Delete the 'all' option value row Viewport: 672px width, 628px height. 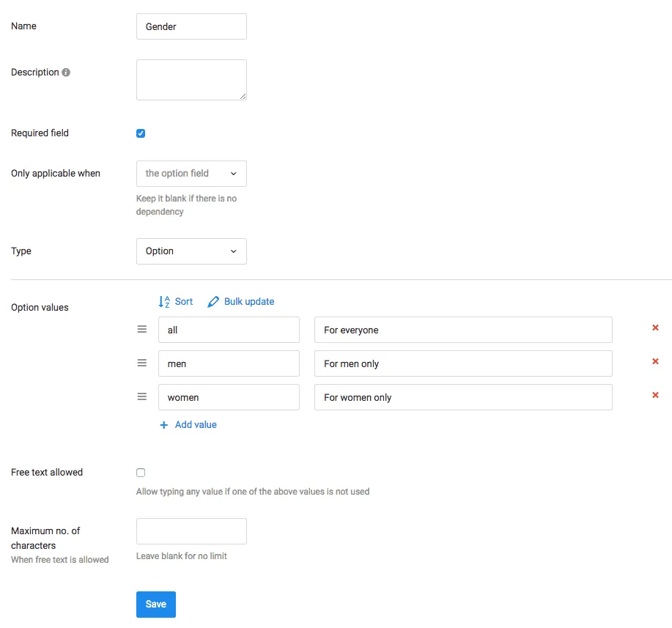click(x=655, y=328)
